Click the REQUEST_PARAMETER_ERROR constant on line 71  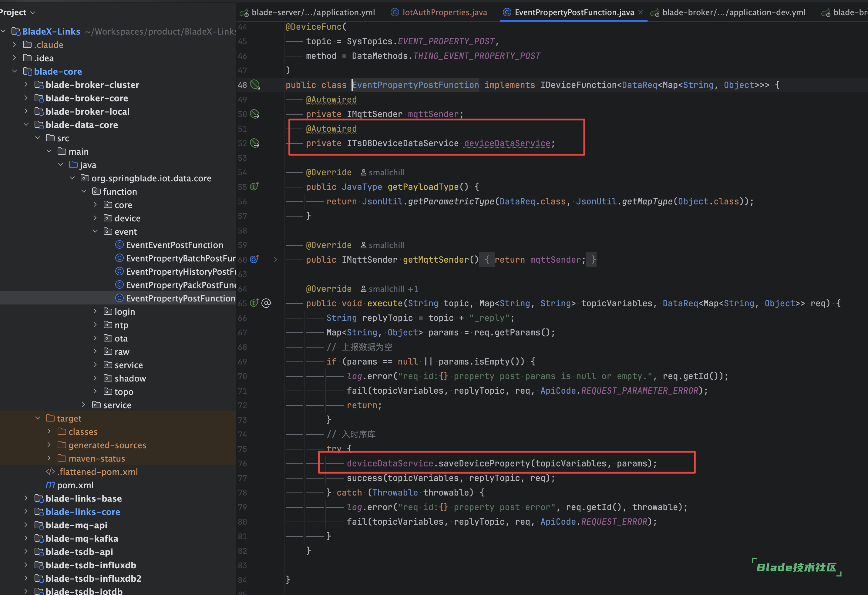pos(639,390)
